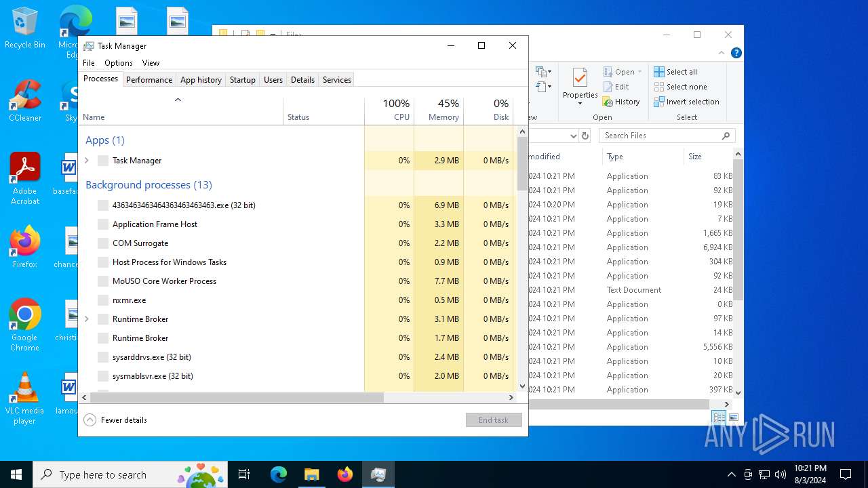
Task: Open address bar history dropdown in Explorer
Action: click(573, 136)
